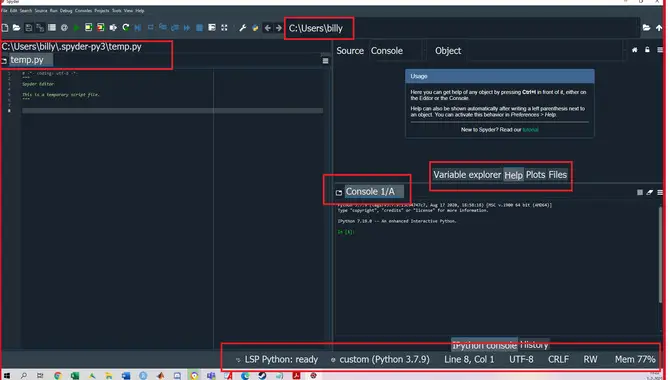Viewport: 670px width, 380px height.
Task: Switch to the History tab
Action: pyautogui.click(x=534, y=345)
